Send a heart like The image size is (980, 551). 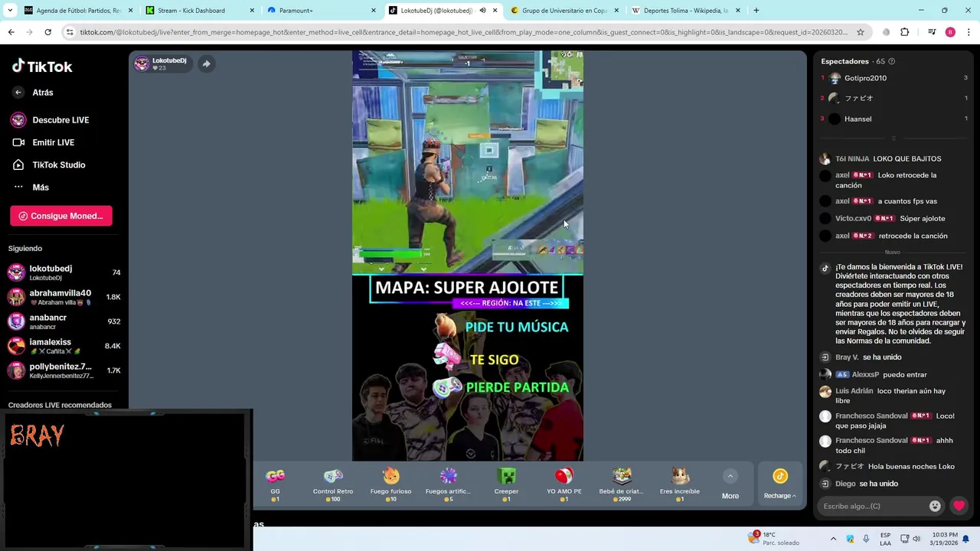click(x=959, y=506)
